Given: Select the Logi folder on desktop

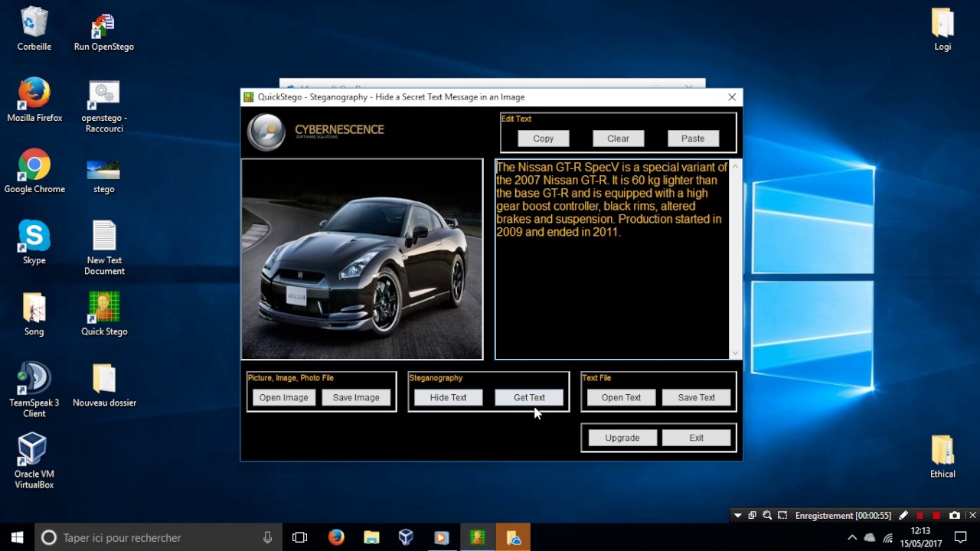Looking at the screenshot, I should 942,29.
